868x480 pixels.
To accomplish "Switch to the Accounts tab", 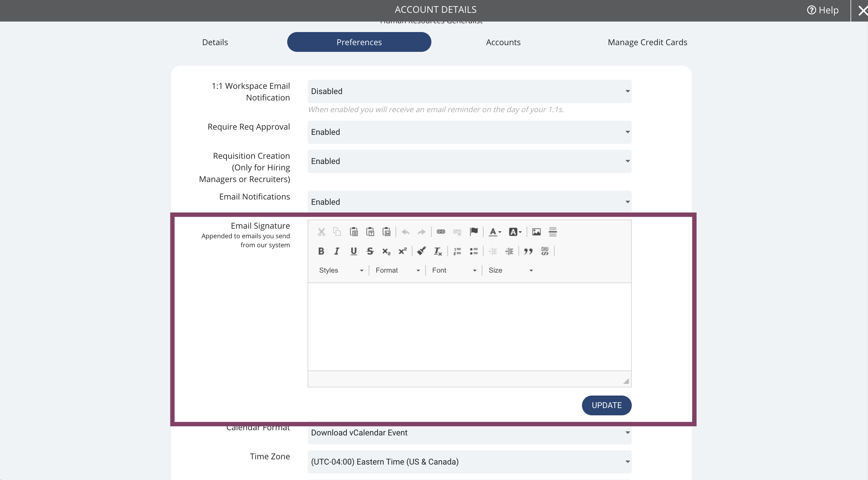I will tap(503, 42).
